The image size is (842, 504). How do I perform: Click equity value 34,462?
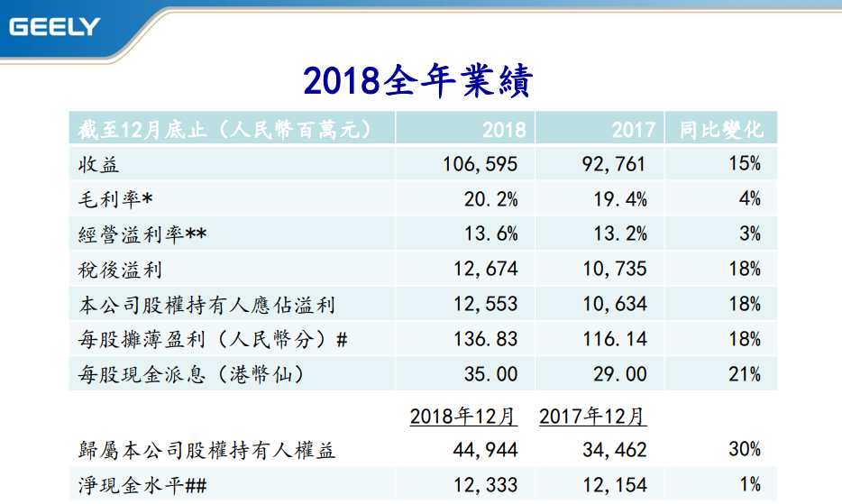(x=615, y=450)
